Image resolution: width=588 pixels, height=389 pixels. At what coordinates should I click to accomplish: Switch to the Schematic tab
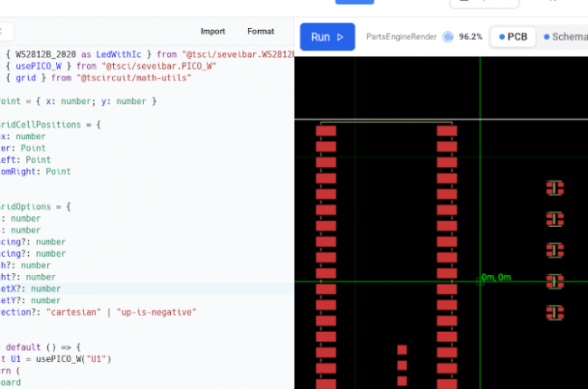coord(564,37)
